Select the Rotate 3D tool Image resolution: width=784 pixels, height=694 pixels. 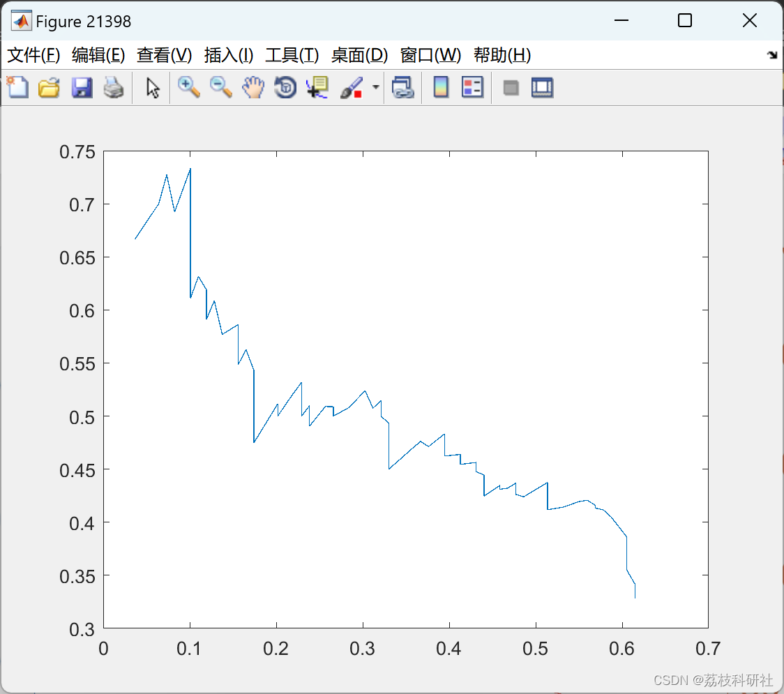[x=285, y=88]
